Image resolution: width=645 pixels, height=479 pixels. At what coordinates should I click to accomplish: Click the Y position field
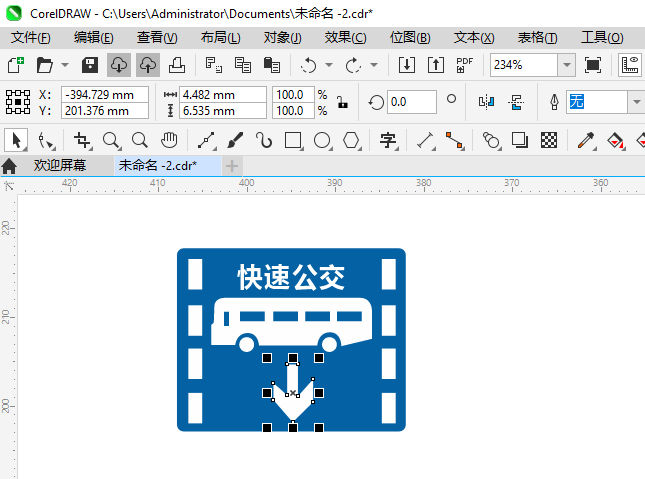pos(105,111)
